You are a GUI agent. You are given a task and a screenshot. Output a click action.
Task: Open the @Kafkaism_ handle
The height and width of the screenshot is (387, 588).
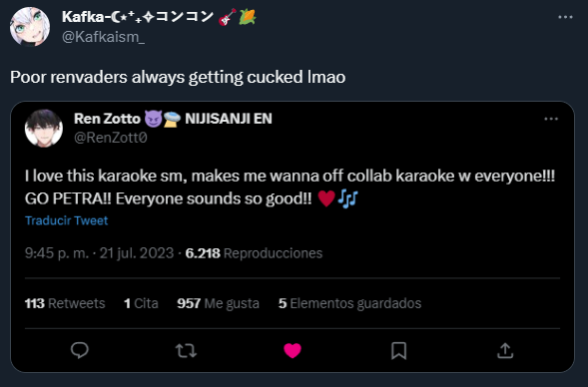tap(103, 37)
